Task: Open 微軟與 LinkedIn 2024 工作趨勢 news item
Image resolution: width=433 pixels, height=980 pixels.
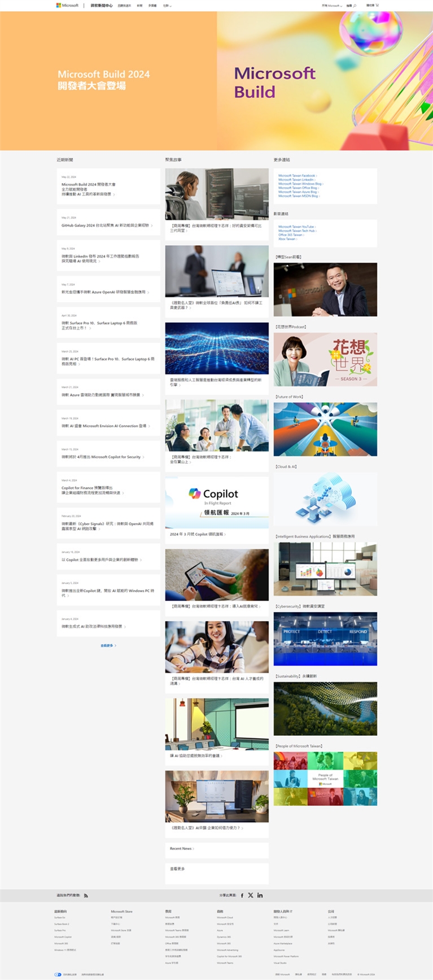Action: coord(108,255)
